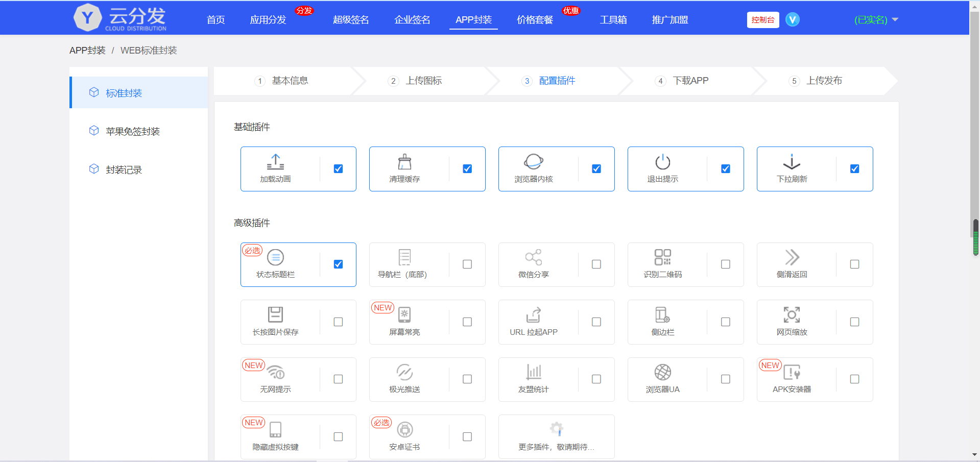Open the 控制台 console button

(762, 20)
